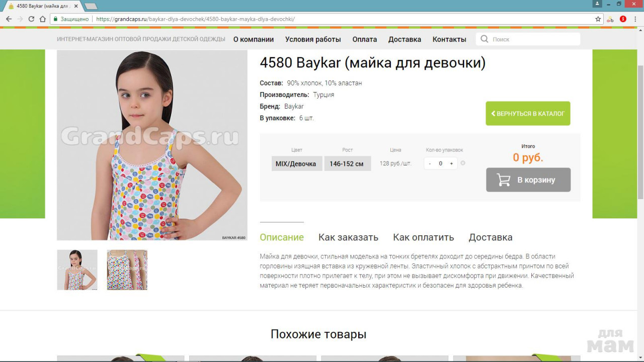Open the Как заказать tab

click(x=348, y=237)
